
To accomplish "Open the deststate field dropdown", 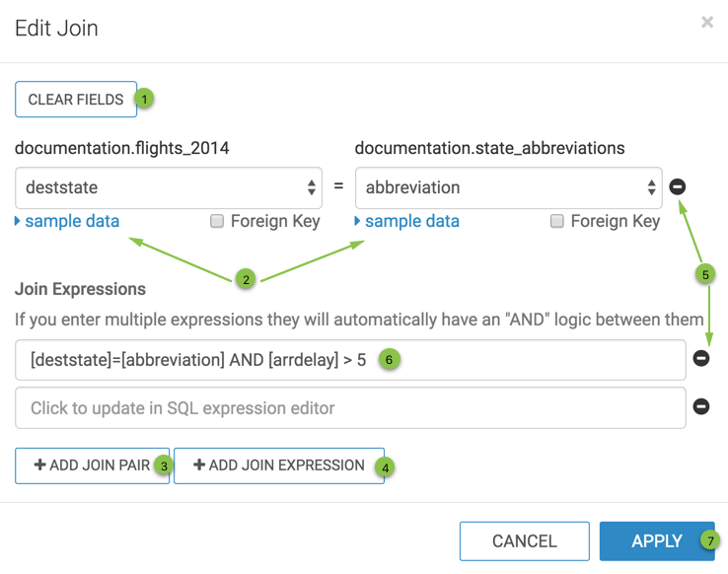I will [169, 187].
